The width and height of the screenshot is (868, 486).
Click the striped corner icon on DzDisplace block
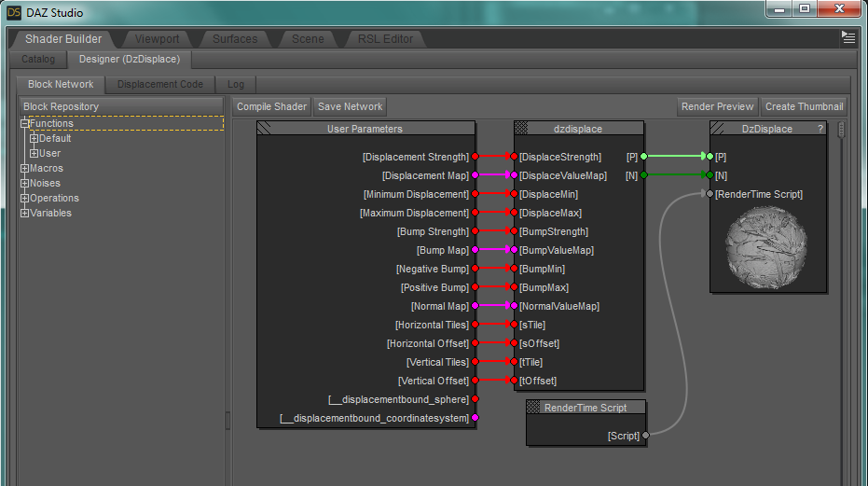(x=718, y=129)
